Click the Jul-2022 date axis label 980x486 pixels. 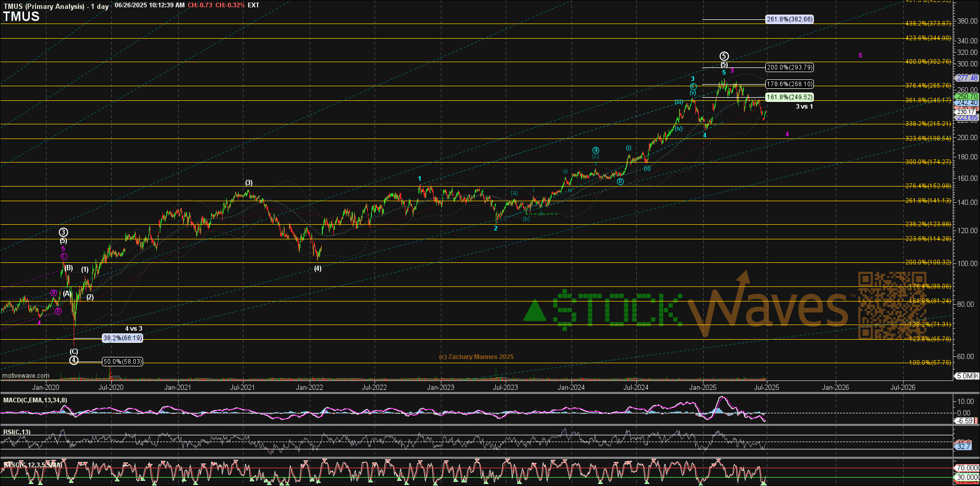pos(374,387)
